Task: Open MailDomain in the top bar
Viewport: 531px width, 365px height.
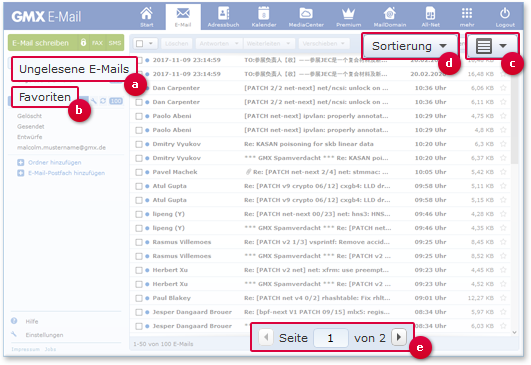Action: (x=390, y=17)
